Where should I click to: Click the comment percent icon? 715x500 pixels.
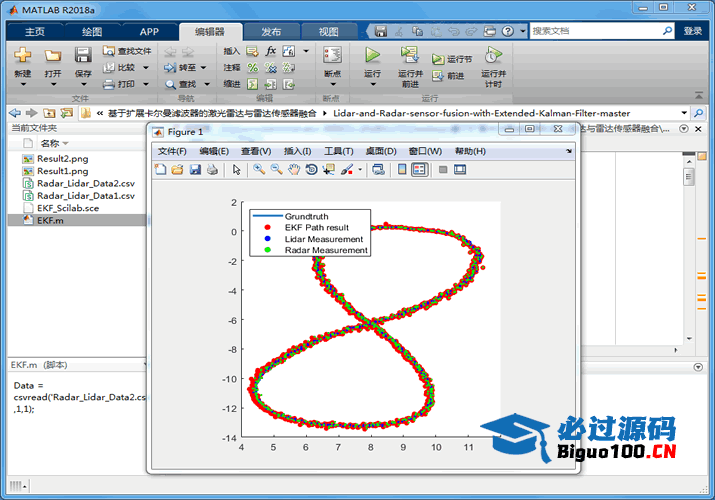(x=253, y=68)
